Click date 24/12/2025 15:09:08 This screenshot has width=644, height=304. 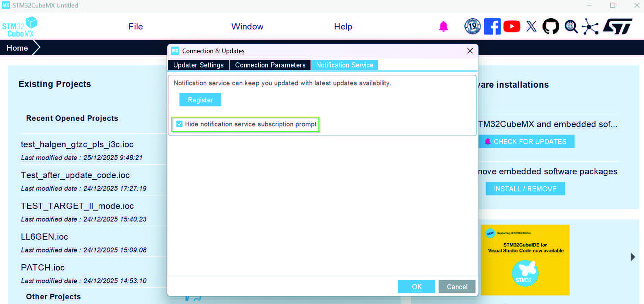coord(115,250)
